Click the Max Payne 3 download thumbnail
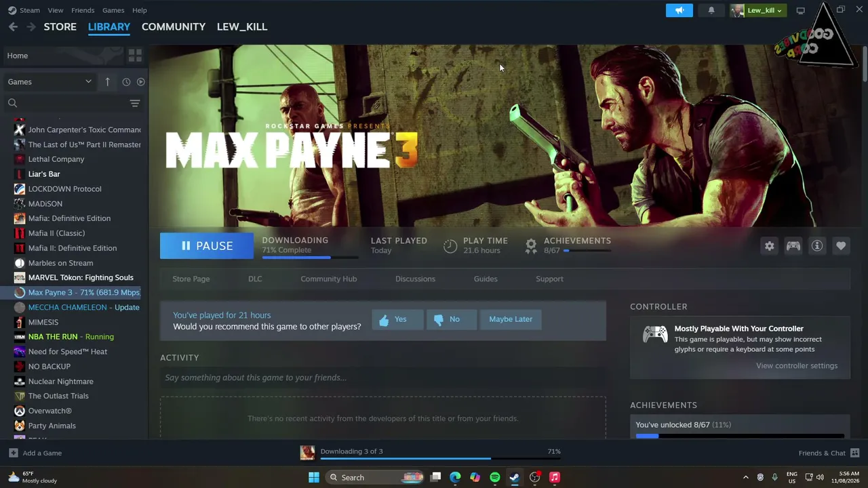This screenshot has width=868, height=488. pos(307,453)
